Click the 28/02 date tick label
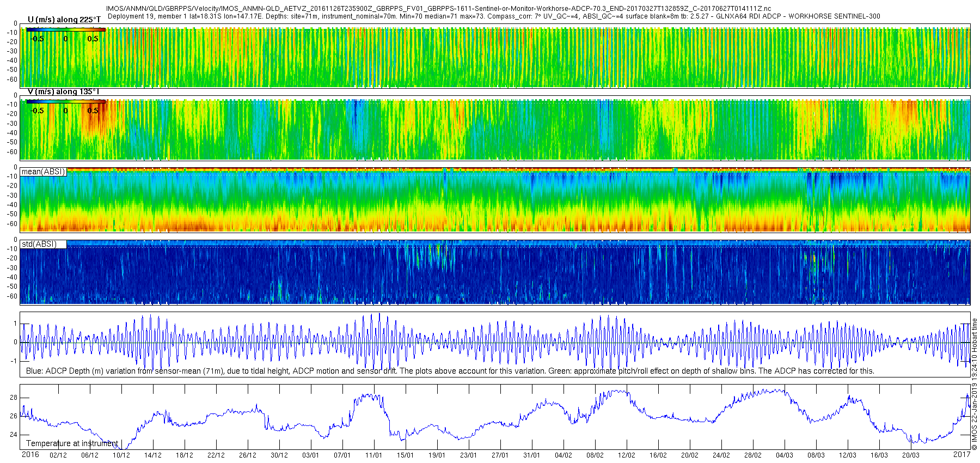The image size is (980, 463). click(753, 455)
